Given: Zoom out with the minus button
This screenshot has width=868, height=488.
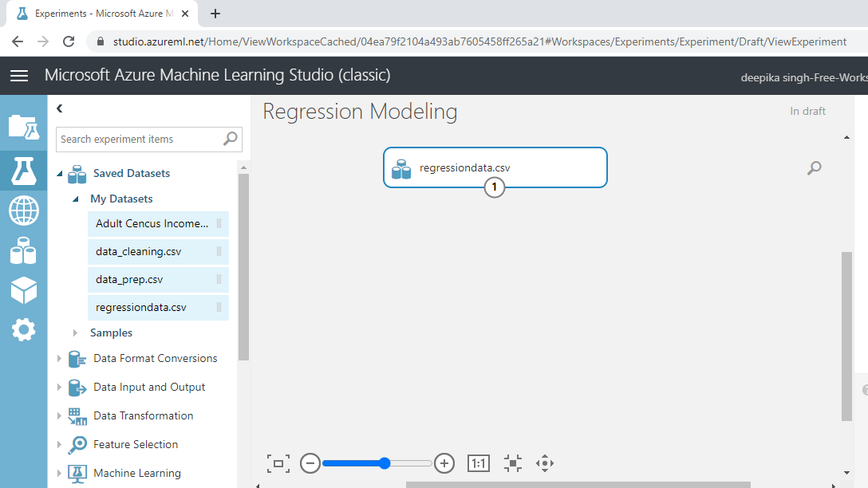Looking at the screenshot, I should pos(310,463).
